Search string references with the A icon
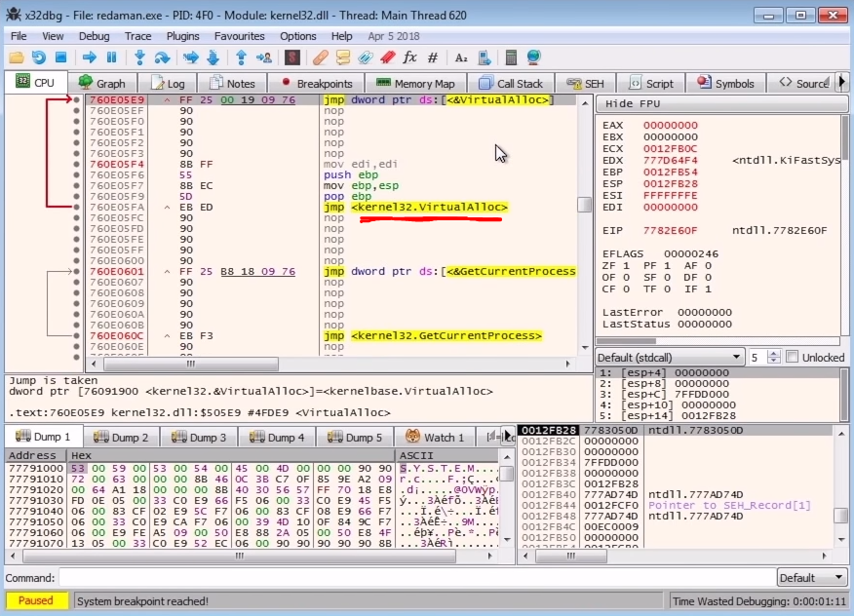The image size is (854, 616). (461, 58)
